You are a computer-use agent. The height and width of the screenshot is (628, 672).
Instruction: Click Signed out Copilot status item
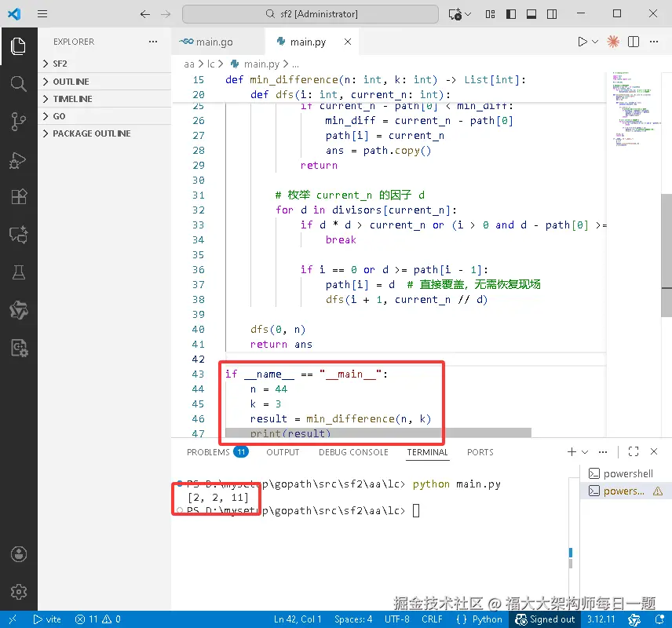click(x=545, y=619)
